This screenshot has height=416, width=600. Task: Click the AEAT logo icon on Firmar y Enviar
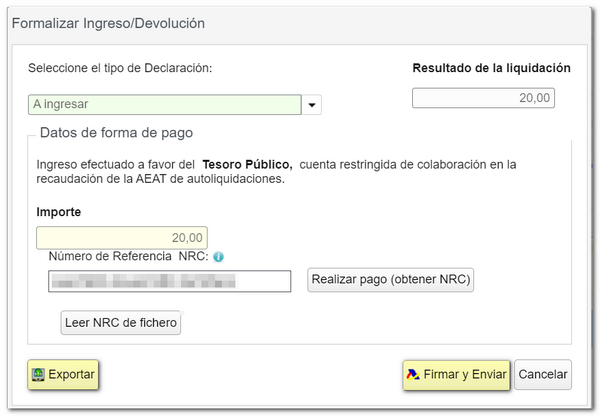(412, 375)
